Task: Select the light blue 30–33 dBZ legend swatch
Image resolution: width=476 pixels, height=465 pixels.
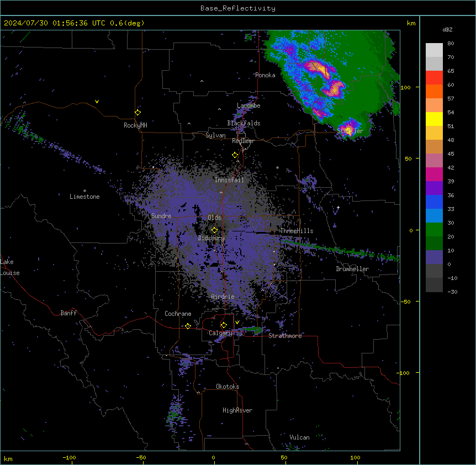Action: point(434,215)
